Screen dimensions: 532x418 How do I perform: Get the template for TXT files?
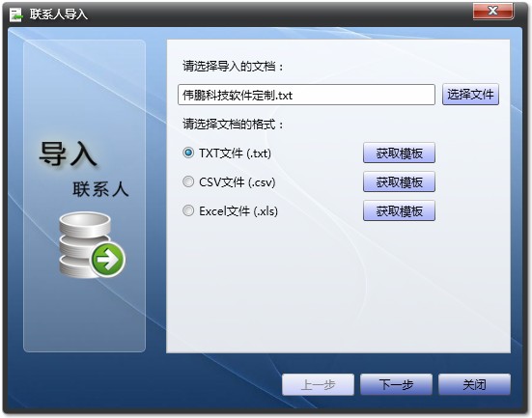pos(399,153)
